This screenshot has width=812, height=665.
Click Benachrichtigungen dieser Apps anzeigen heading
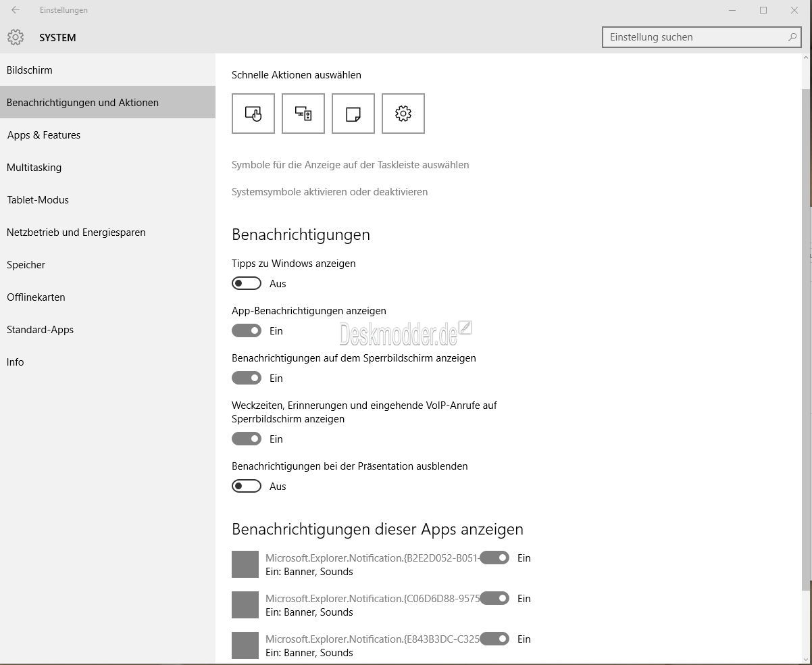click(x=378, y=529)
